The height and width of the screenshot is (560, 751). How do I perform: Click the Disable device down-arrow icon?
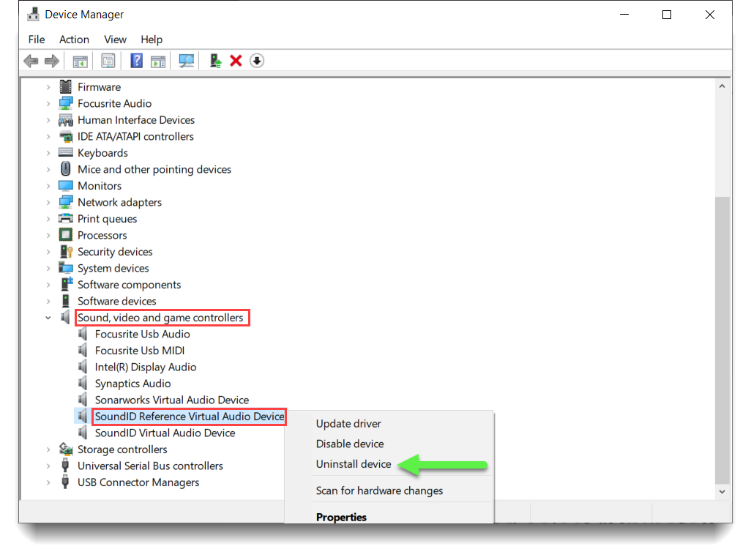(257, 61)
